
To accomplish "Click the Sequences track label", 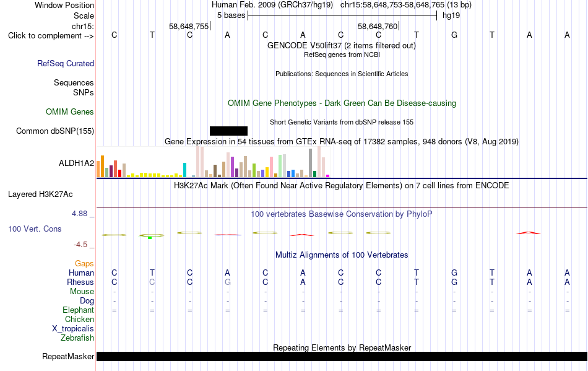I will pyautogui.click(x=74, y=82).
